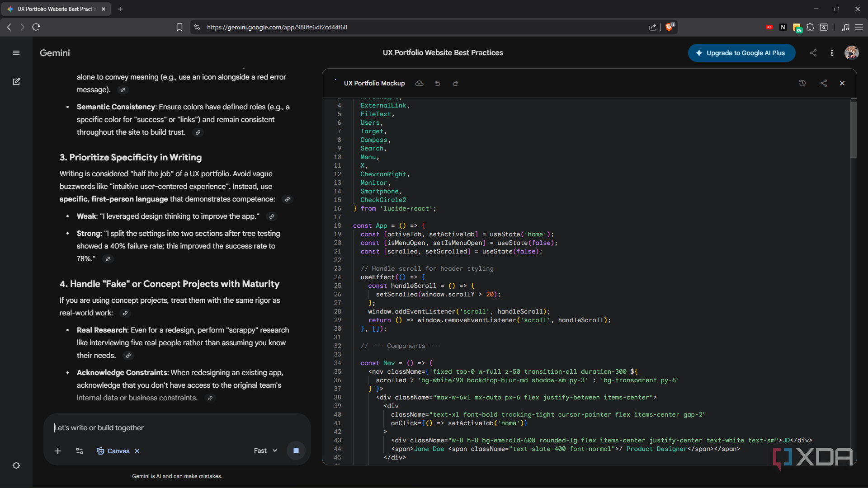Viewport: 868px width, 488px height.
Task: Open conversation three-dot options menu
Action: pyautogui.click(x=832, y=53)
